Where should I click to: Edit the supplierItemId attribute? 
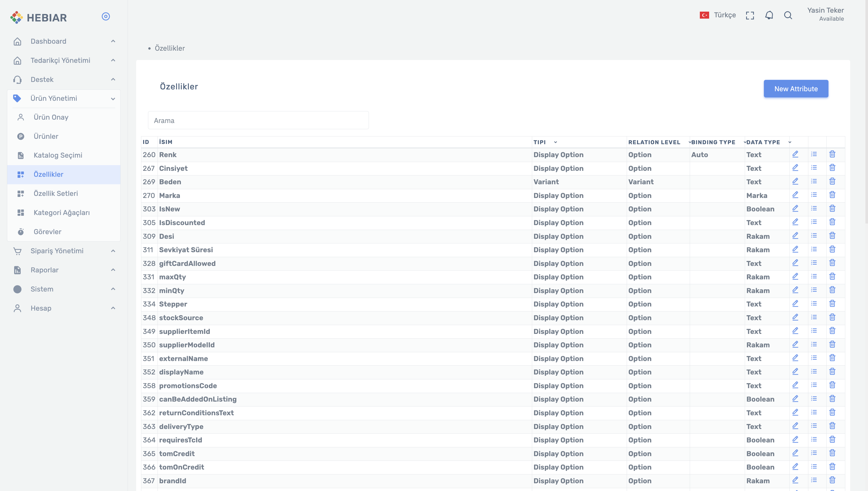tap(795, 331)
